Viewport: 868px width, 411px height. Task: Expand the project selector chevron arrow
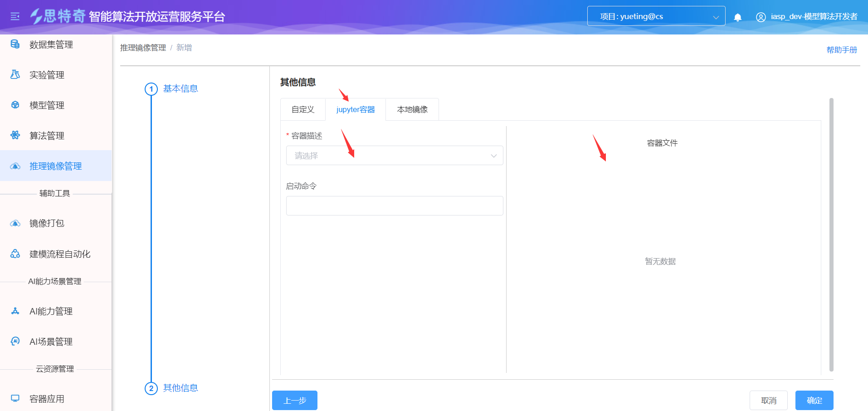716,17
